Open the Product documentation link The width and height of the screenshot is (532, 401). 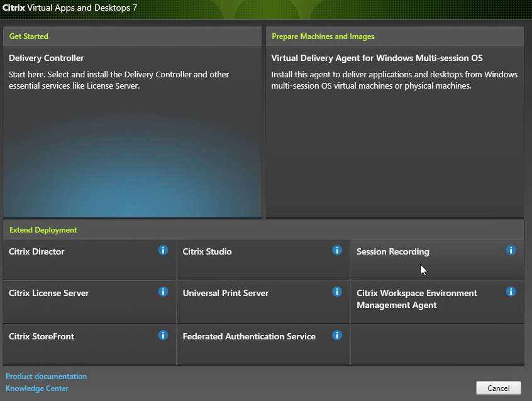46,376
